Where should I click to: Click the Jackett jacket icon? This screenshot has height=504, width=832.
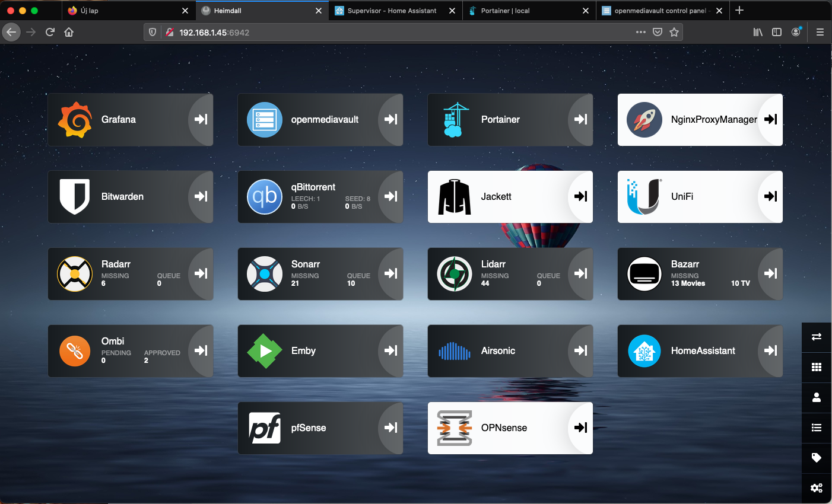click(455, 197)
